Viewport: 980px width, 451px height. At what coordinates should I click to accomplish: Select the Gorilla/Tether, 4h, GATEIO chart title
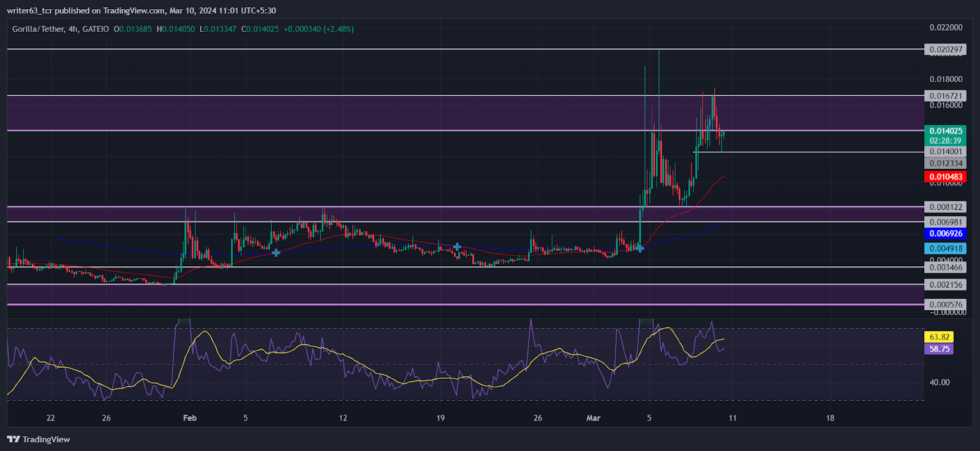[61, 29]
